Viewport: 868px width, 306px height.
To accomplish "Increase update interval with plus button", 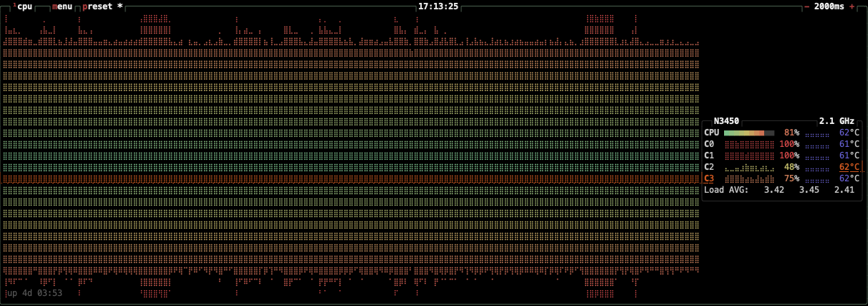I will pyautogui.click(x=852, y=6).
